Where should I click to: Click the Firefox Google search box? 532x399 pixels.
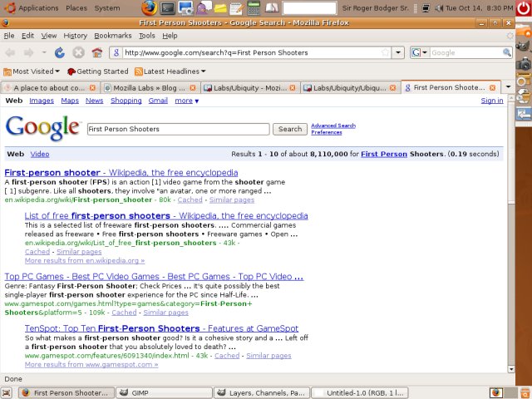465,52
